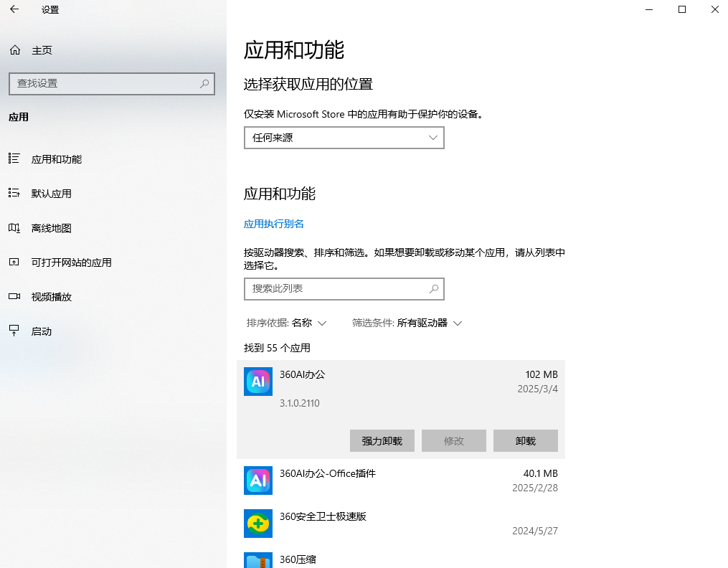Image resolution: width=728 pixels, height=568 pixels.
Task: Click the 应用和功能 list icon in sidebar
Action: point(14,158)
